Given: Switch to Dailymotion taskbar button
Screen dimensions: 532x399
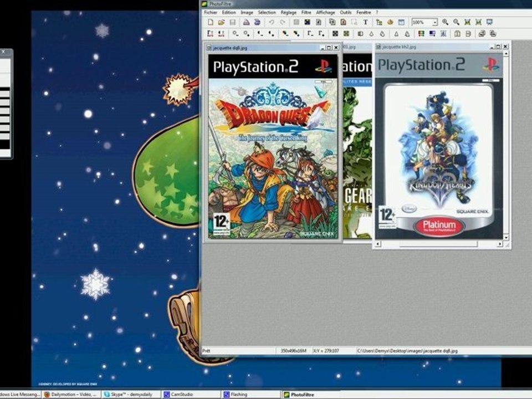Looking at the screenshot, I should [x=71, y=394].
